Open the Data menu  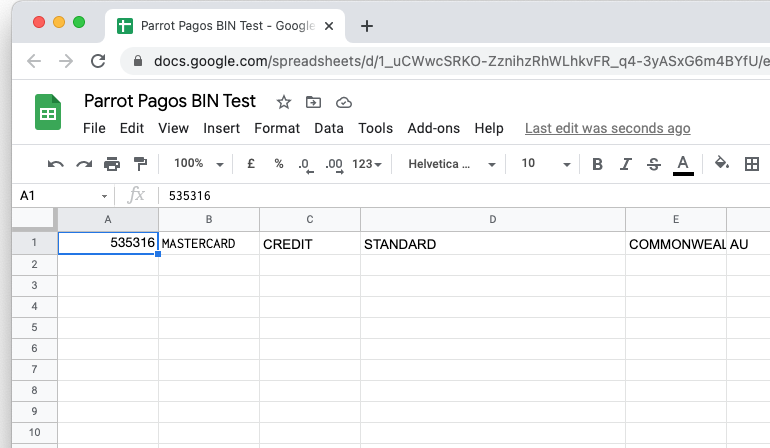[x=329, y=128]
